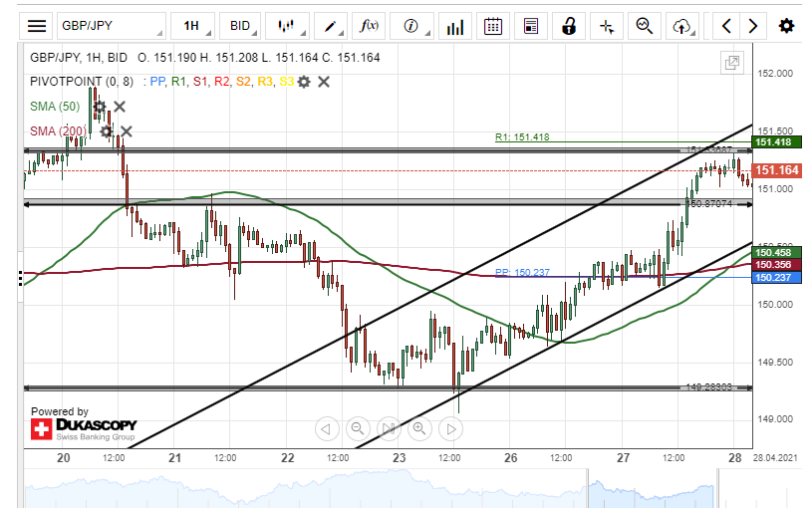
Task: Open the candlestick chart type selector
Action: click(287, 26)
